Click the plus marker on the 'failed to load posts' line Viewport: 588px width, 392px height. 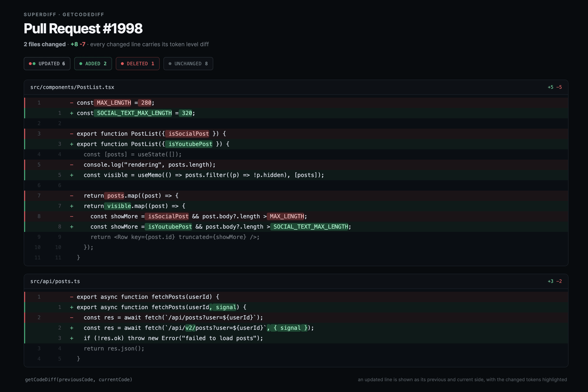pos(72,338)
